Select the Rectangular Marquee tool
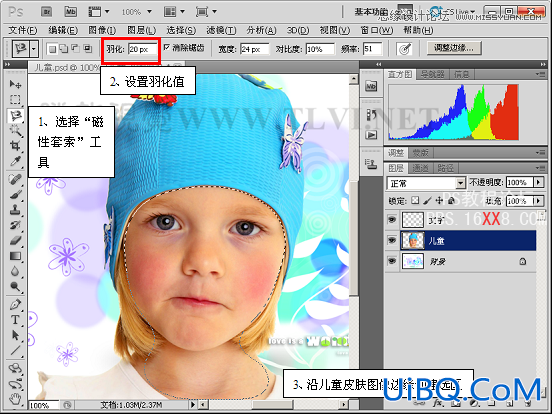Image resolution: width=552 pixels, height=414 pixels. [15, 100]
